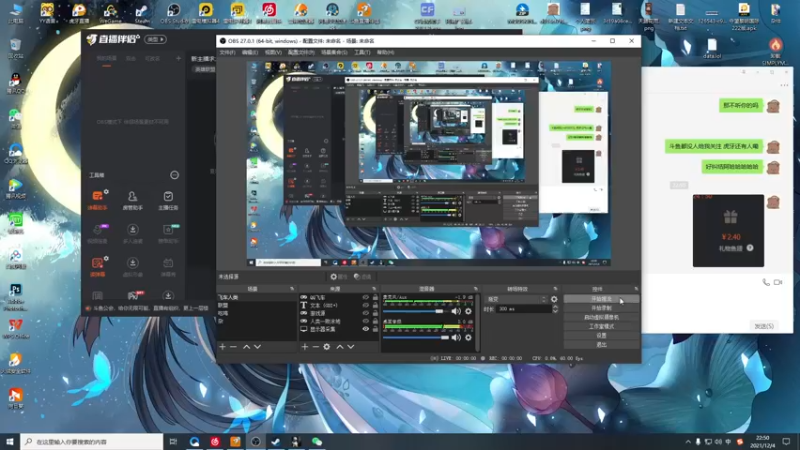Move source down in sources panel

pos(351,347)
